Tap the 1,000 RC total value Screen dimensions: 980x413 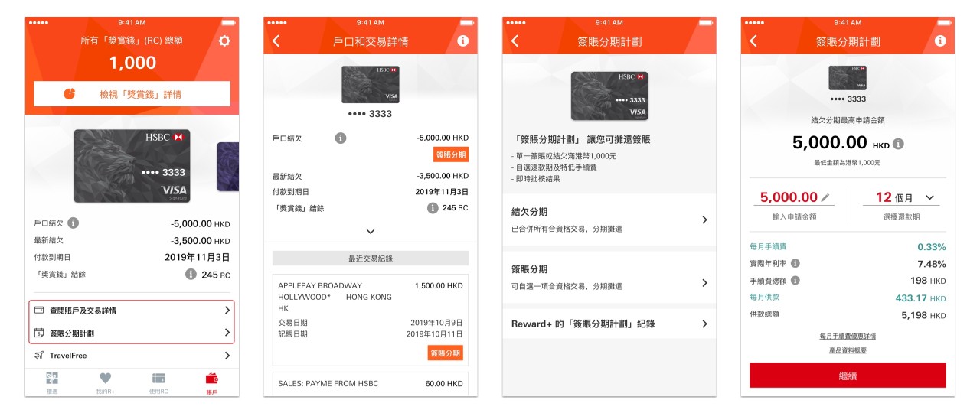point(132,63)
